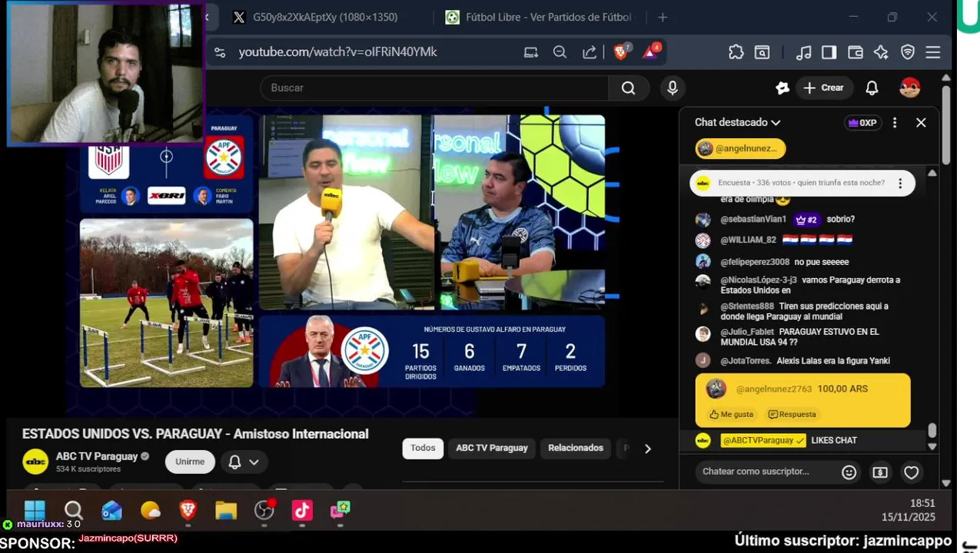Select the Relacionados filter chip
This screenshot has width=980, height=553.
(x=576, y=448)
